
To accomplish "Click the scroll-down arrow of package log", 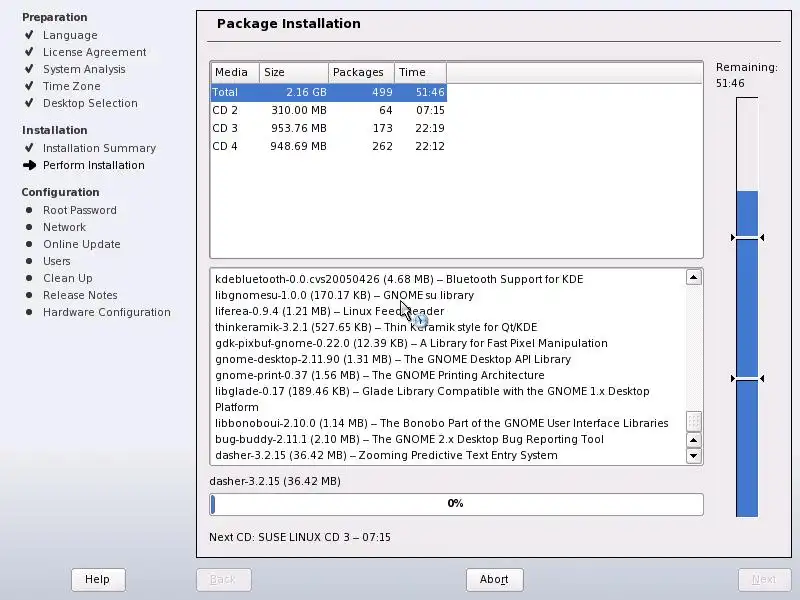I will click(693, 456).
